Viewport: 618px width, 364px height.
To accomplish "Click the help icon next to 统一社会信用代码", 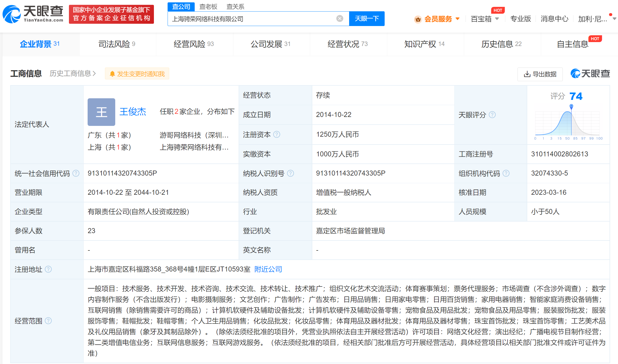I will pos(76,173).
